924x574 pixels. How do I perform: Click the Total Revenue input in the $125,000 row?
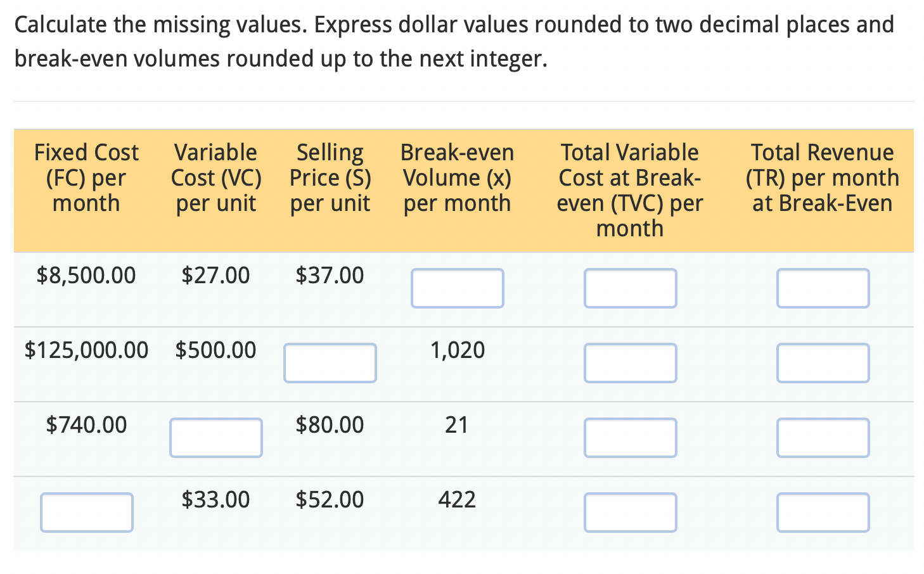pos(823,362)
